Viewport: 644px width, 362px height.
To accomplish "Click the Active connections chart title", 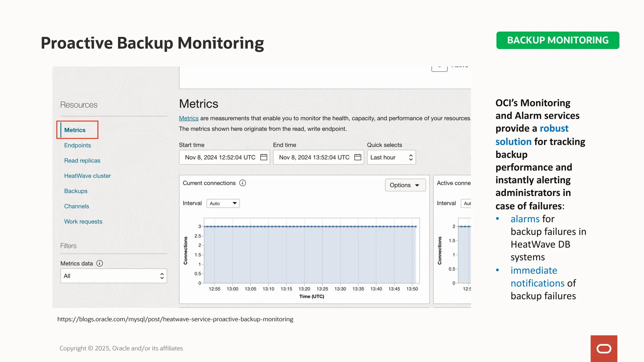I will tap(453, 183).
